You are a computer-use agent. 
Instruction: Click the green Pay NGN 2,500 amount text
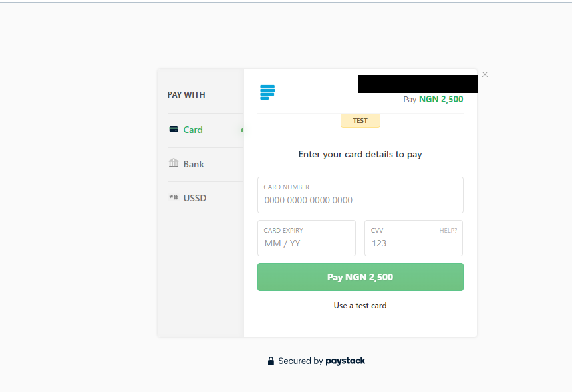[x=440, y=98]
